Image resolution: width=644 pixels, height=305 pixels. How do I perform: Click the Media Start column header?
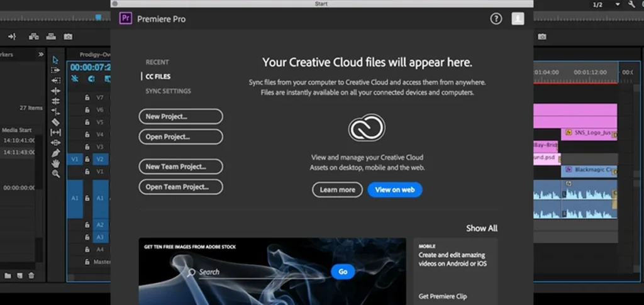[x=17, y=130]
